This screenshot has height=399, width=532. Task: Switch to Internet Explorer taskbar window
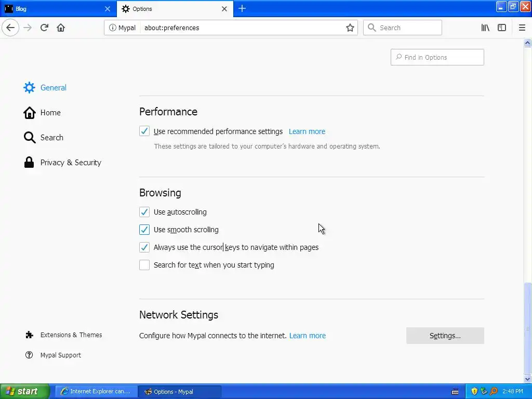[x=96, y=392]
